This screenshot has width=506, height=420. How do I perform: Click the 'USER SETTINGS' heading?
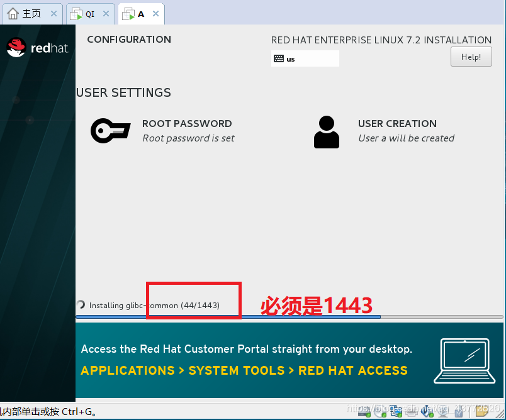123,93
